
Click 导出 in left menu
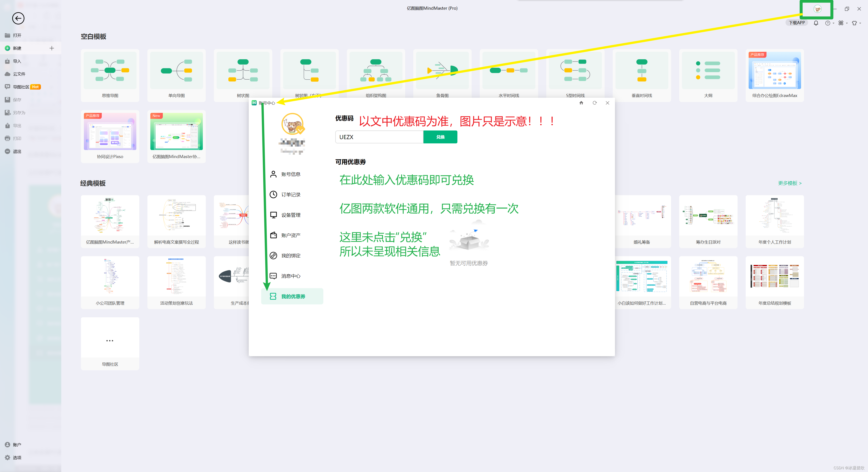point(30,126)
